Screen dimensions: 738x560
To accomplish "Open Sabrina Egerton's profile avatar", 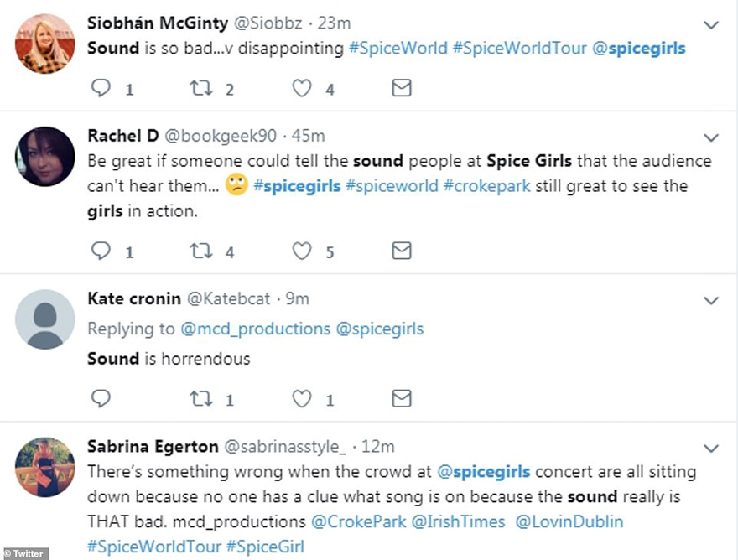I will pos(45,467).
